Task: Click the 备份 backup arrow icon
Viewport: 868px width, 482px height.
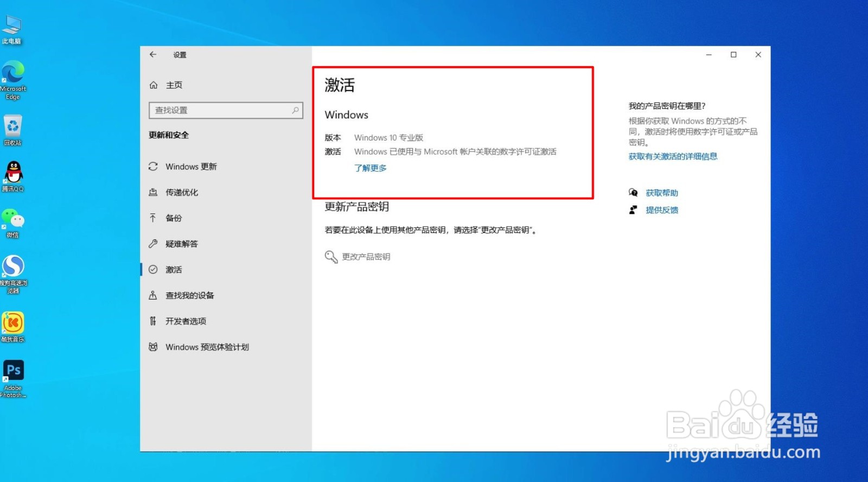Action: click(x=153, y=218)
